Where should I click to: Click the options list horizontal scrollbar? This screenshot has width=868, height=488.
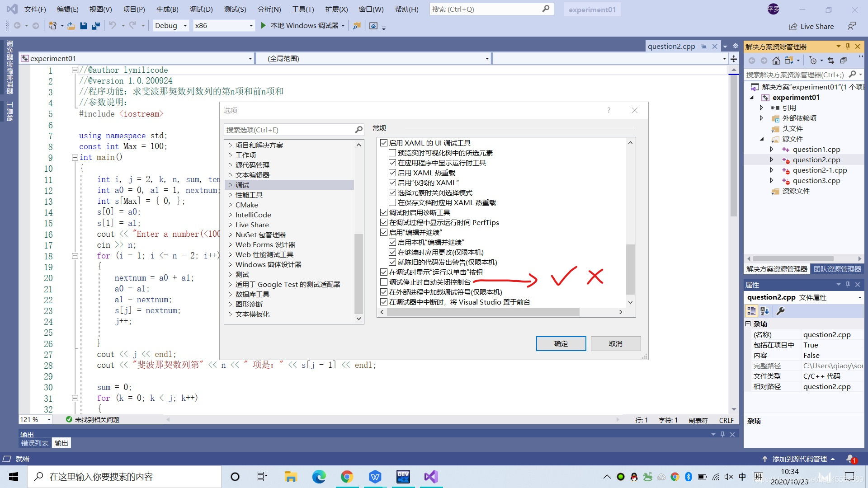click(x=484, y=312)
